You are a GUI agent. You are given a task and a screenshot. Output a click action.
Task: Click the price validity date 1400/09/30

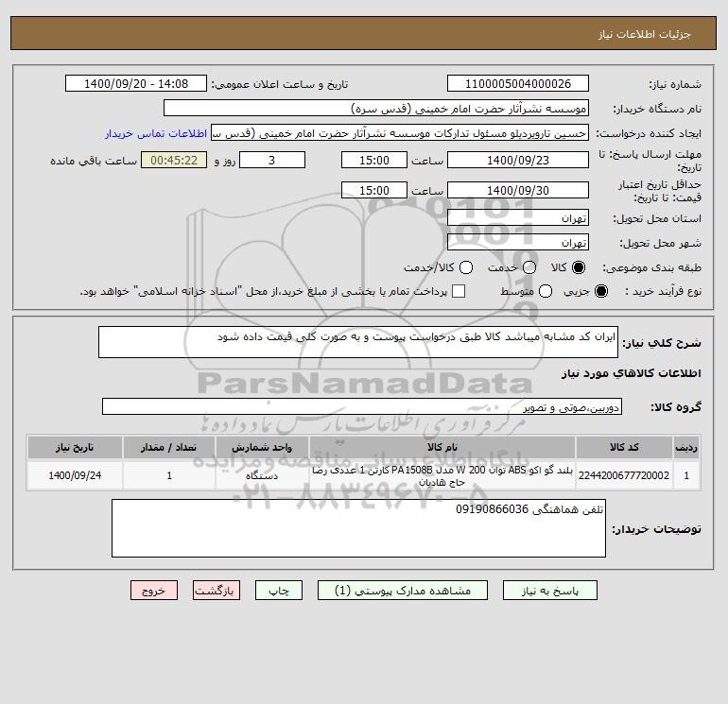518,190
